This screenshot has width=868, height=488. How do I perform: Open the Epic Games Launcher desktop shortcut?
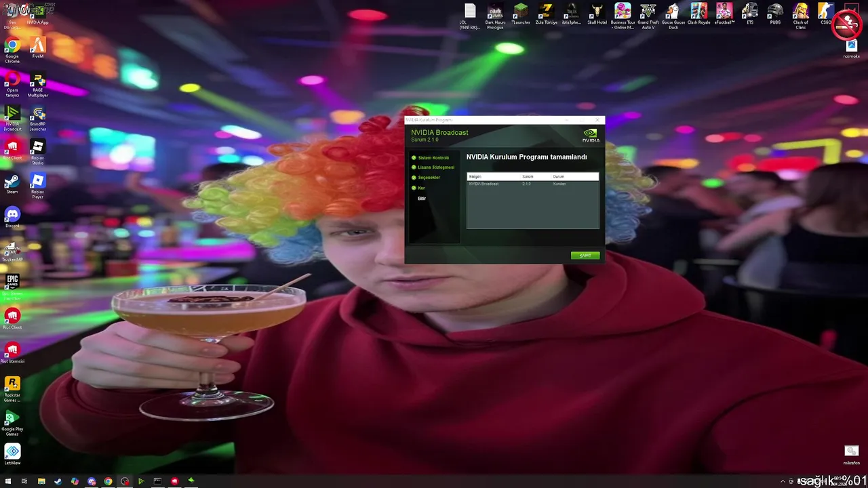(x=12, y=287)
